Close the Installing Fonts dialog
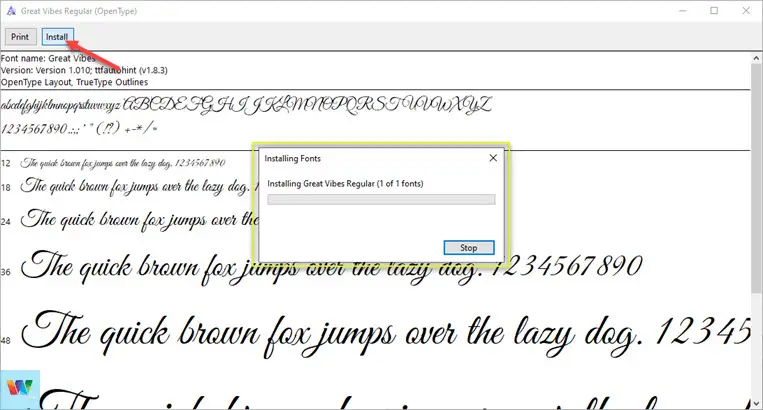 [x=493, y=158]
